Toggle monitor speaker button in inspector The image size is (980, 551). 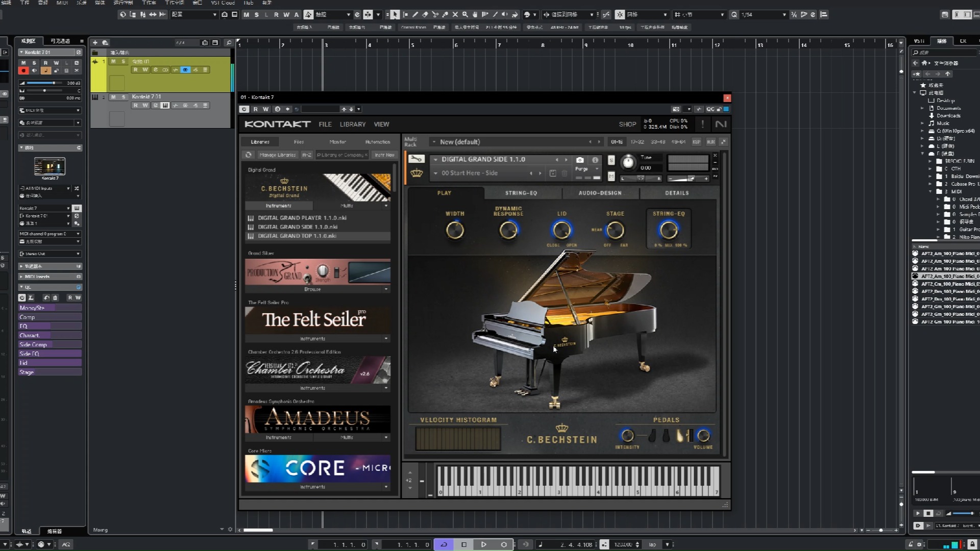point(34,70)
